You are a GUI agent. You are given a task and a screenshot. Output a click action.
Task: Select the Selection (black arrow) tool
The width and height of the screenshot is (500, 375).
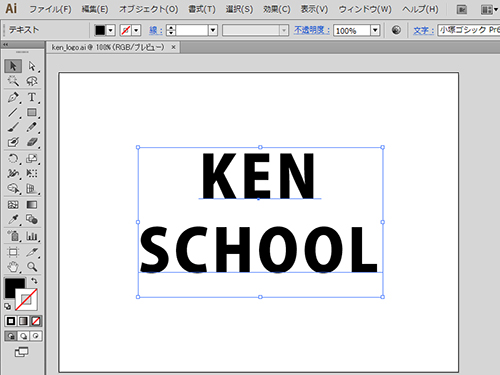pos(13,66)
